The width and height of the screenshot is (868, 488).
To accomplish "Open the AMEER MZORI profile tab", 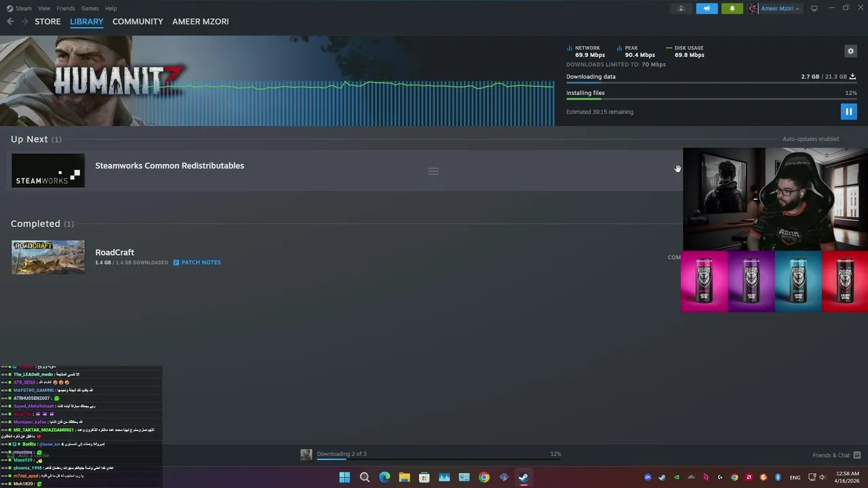I will pos(200,22).
